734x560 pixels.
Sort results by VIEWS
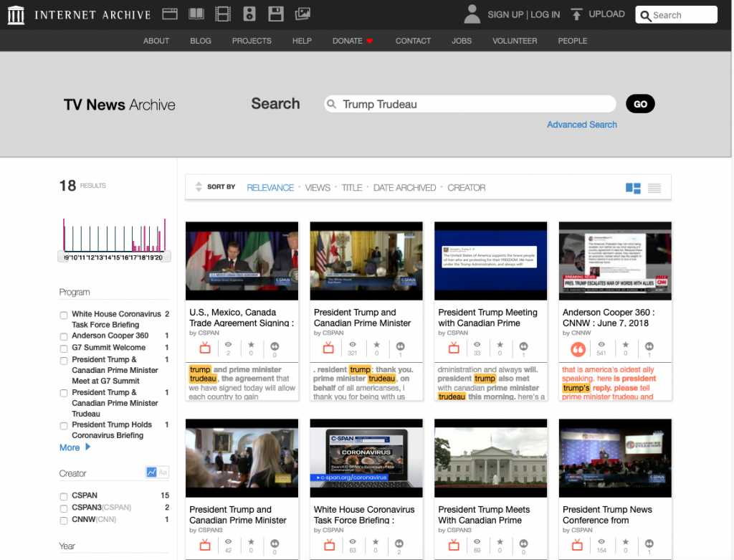(x=318, y=188)
